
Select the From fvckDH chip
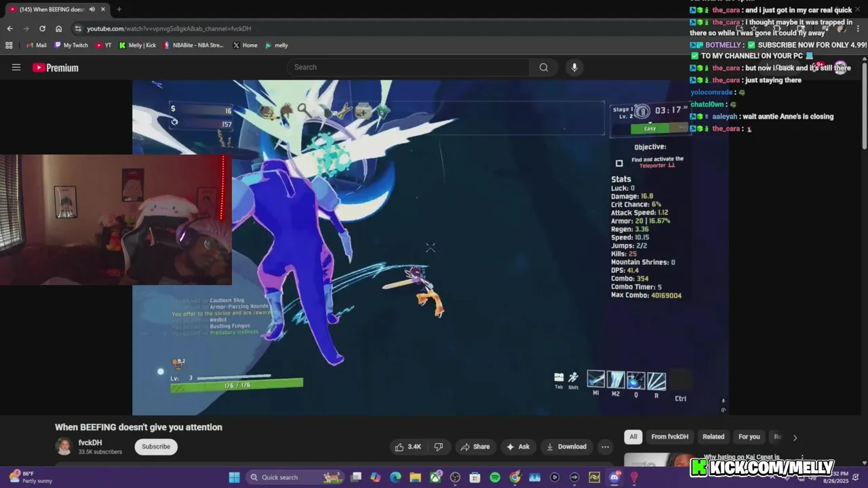670,436
